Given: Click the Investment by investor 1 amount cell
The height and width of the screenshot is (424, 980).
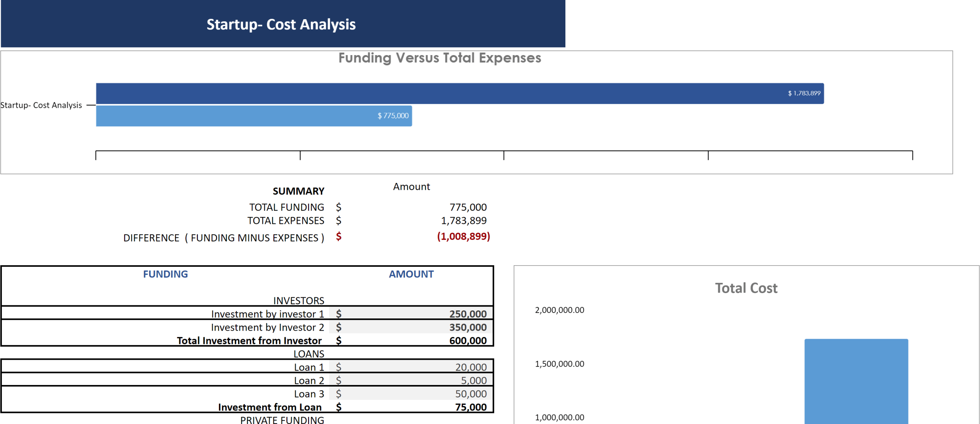Looking at the screenshot, I should pyautogui.click(x=467, y=314).
